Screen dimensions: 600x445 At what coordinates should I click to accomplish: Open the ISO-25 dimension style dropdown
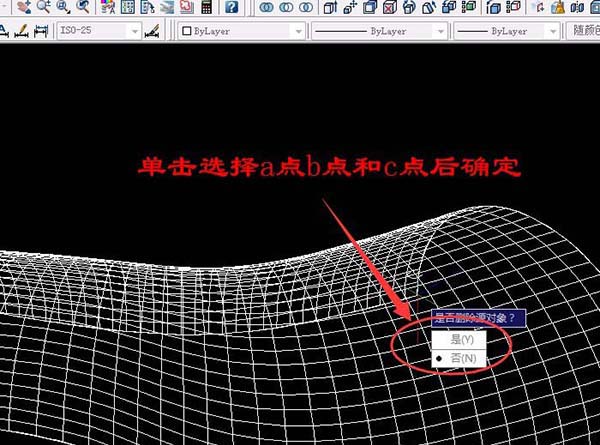tap(99, 31)
